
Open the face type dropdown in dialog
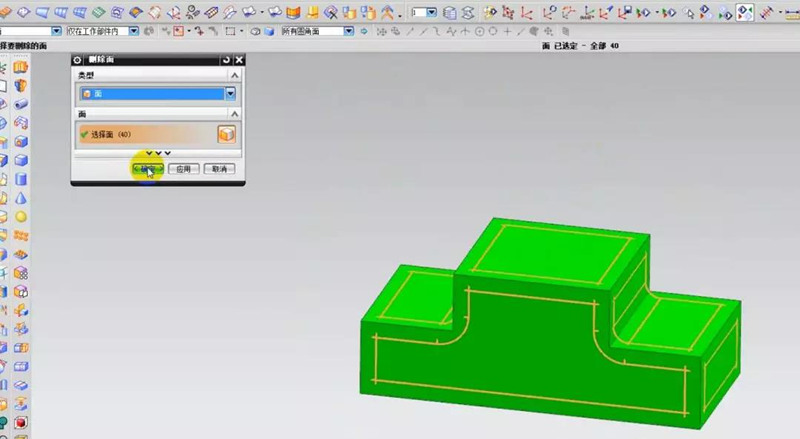pyautogui.click(x=230, y=93)
